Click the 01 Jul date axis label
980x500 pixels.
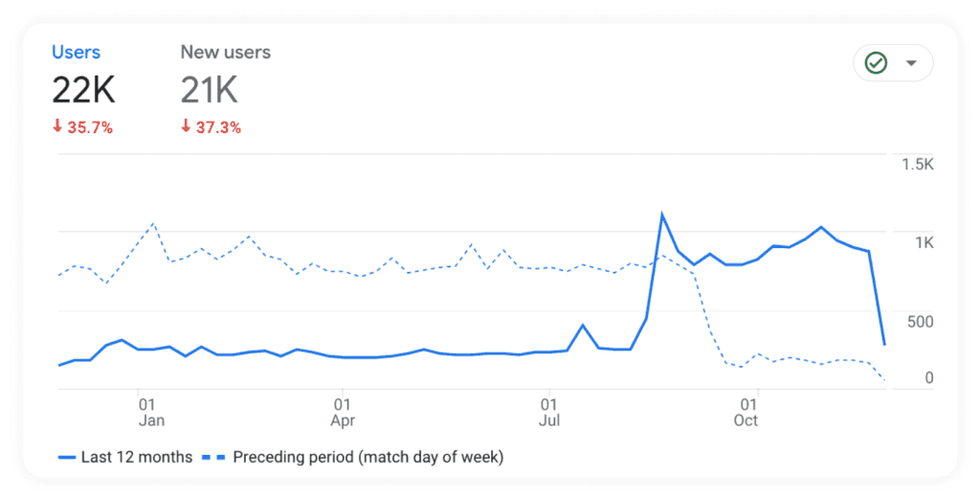click(548, 412)
